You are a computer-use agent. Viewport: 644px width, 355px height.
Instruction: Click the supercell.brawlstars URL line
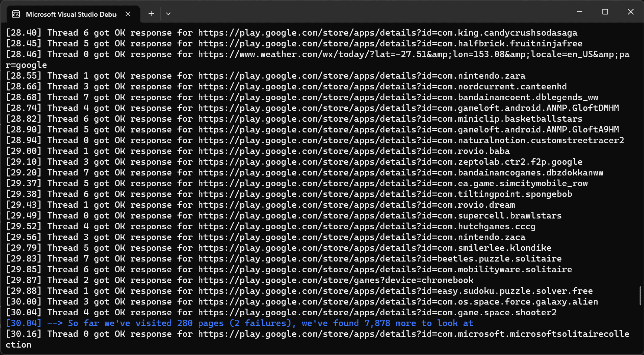(284, 216)
